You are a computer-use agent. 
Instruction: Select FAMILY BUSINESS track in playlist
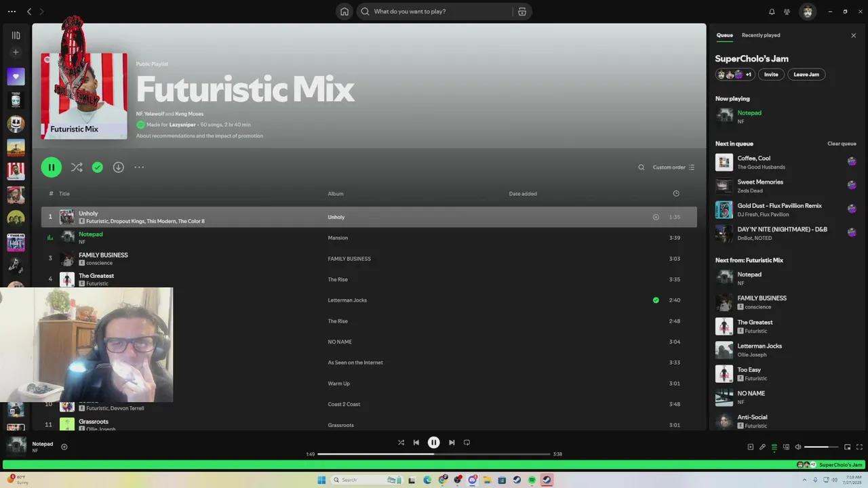(x=369, y=259)
